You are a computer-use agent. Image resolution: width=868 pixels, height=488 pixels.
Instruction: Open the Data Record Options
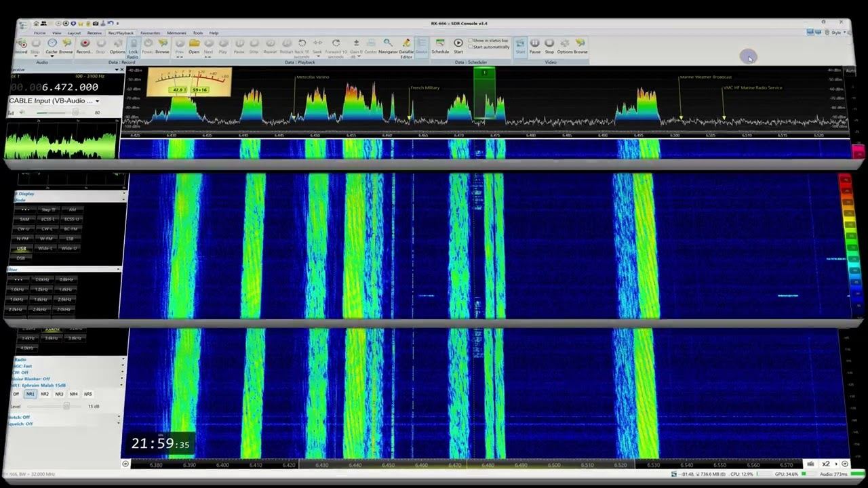[x=117, y=46]
